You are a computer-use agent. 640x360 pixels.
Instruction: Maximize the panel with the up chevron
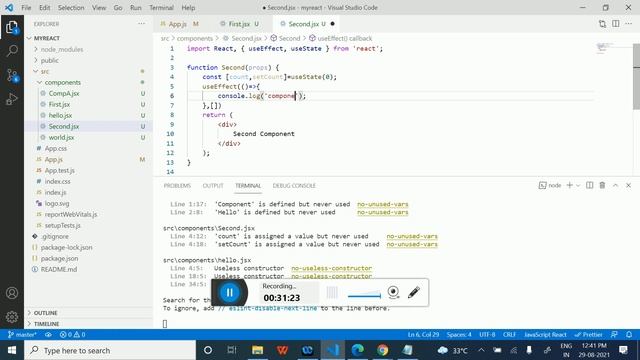click(x=615, y=185)
